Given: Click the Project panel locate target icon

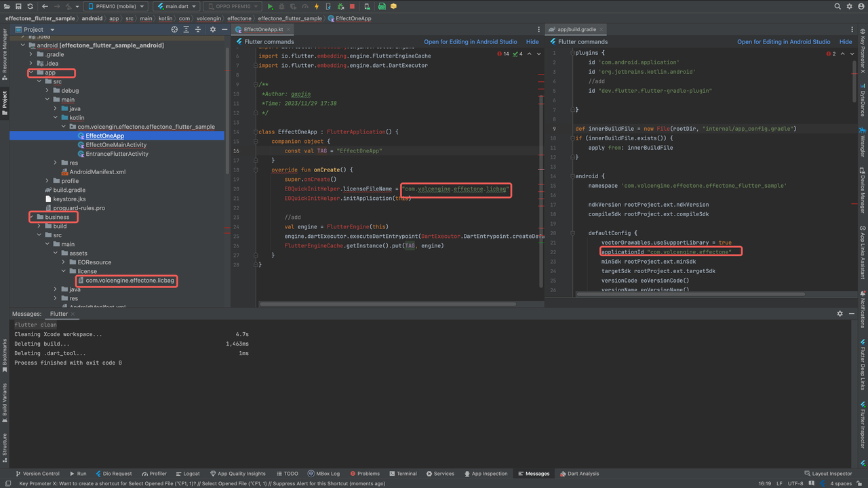Looking at the screenshot, I should (174, 29).
